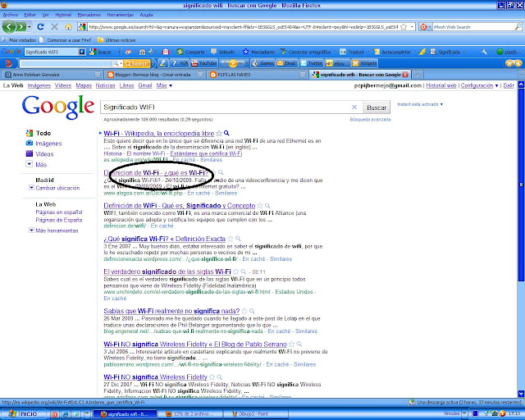Image resolution: width=525 pixels, height=420 pixels.
Task: Click the orange Search button in iMesh toolbar
Action: [136, 63]
